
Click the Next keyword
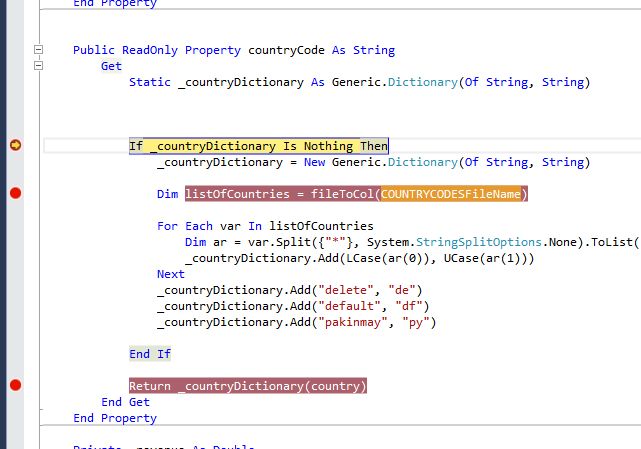click(x=170, y=274)
